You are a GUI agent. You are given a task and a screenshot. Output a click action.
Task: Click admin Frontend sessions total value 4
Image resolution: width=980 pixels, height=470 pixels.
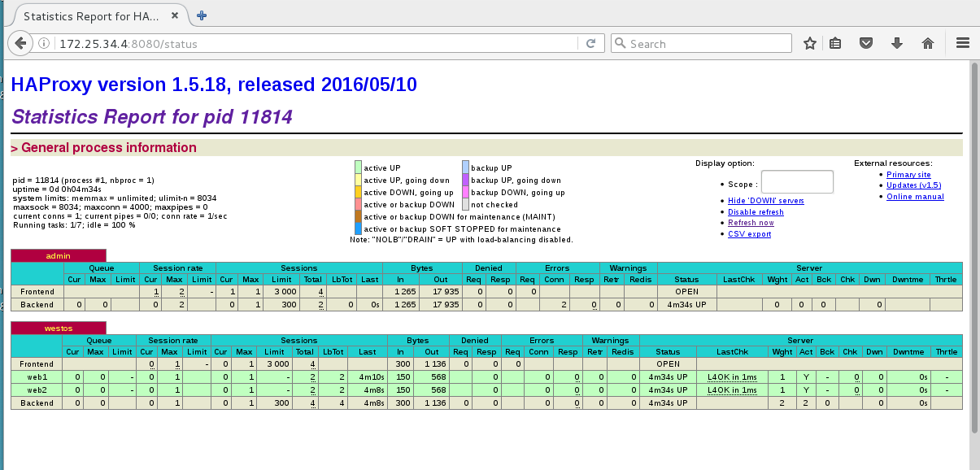(x=322, y=292)
